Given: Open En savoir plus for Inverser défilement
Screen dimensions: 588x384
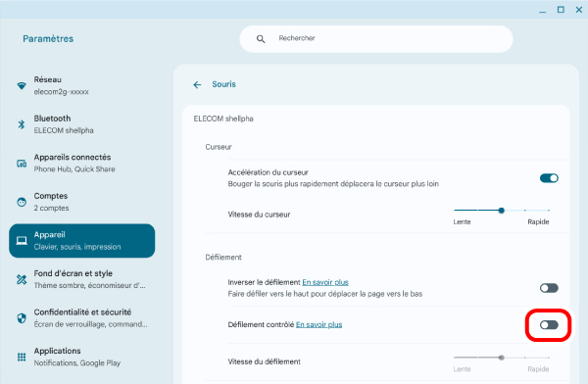Looking at the screenshot, I should pos(325,282).
